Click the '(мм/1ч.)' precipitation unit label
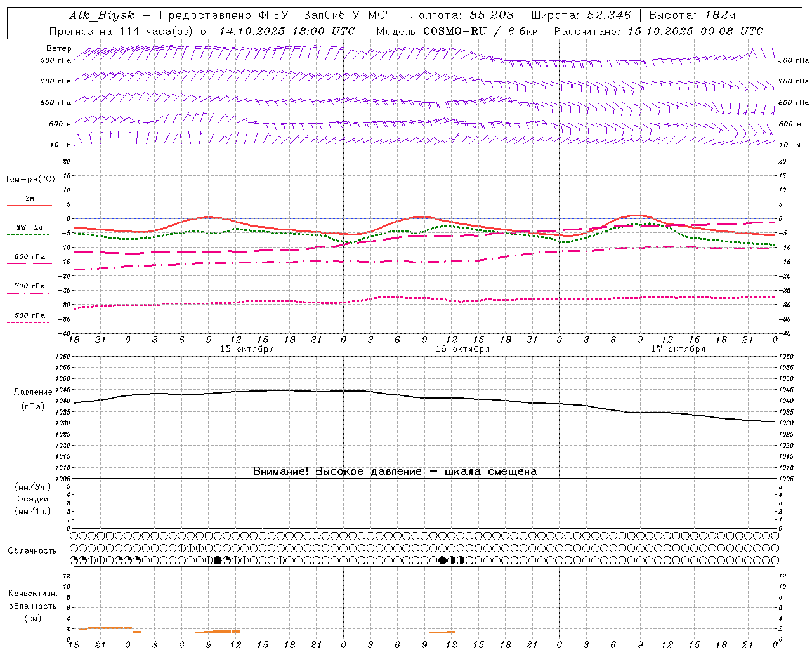The image size is (812, 650). [x=33, y=511]
